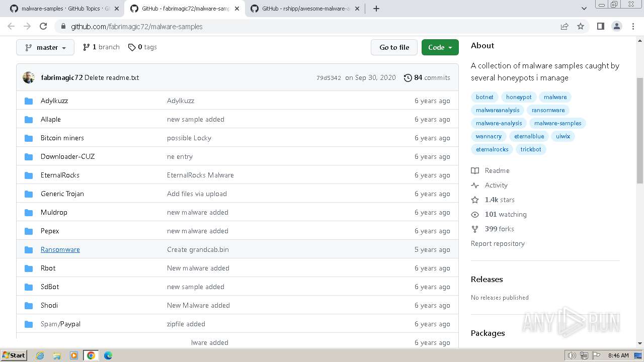Open the Muldrop folder

tap(54, 212)
